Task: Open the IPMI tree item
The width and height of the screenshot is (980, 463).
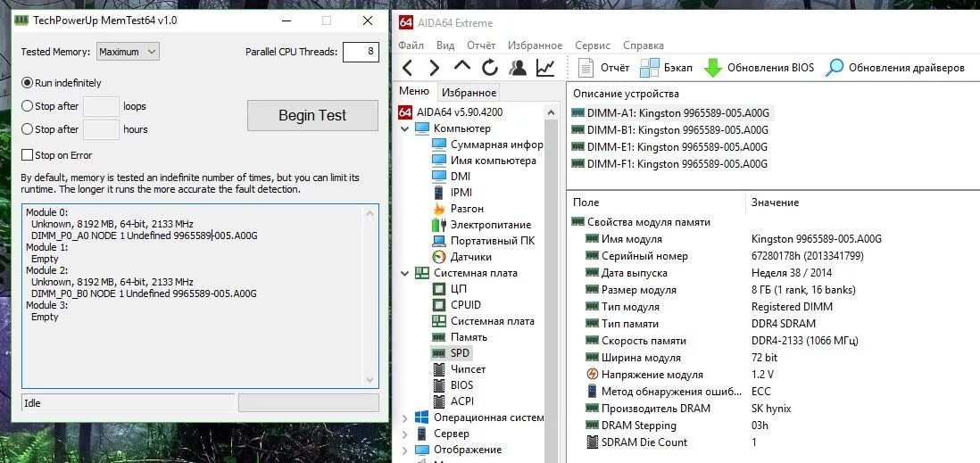Action: point(453,193)
